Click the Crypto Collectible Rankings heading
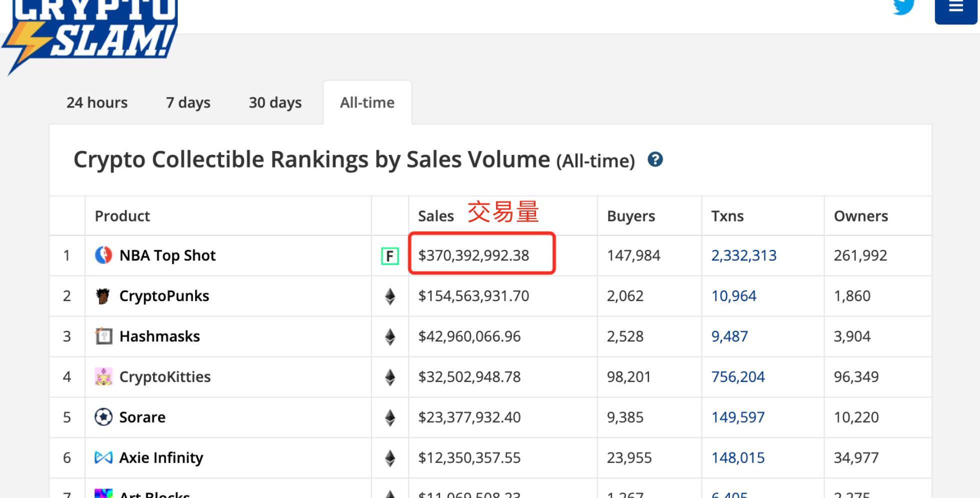 pos(354,160)
